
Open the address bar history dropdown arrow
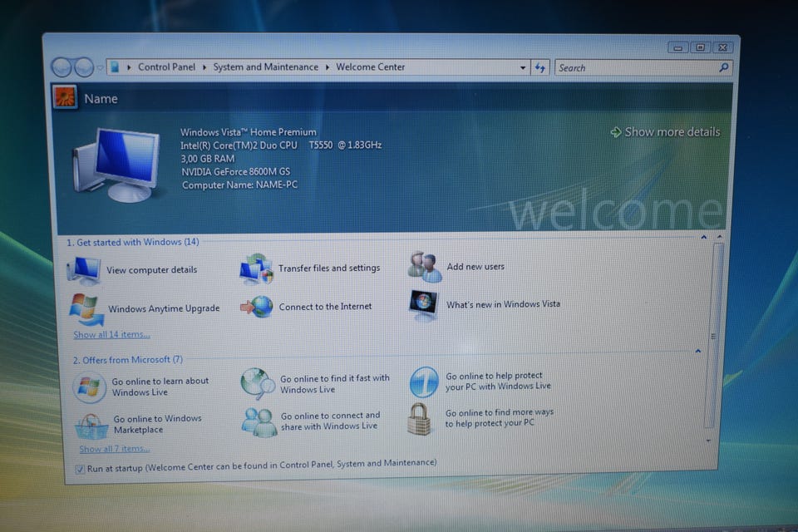coord(523,67)
